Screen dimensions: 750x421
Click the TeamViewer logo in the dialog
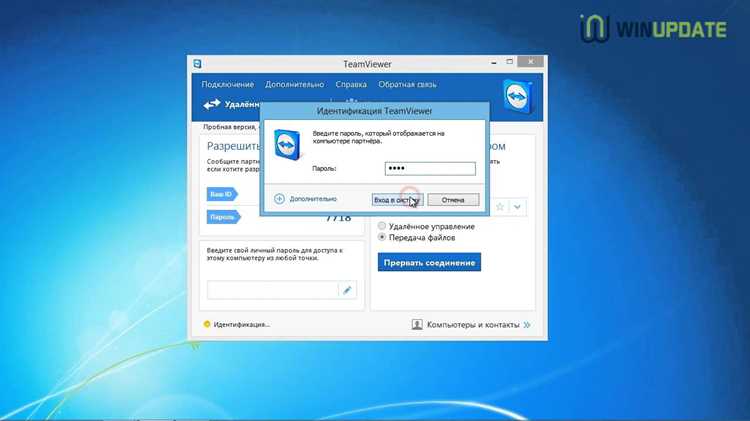[x=288, y=144]
